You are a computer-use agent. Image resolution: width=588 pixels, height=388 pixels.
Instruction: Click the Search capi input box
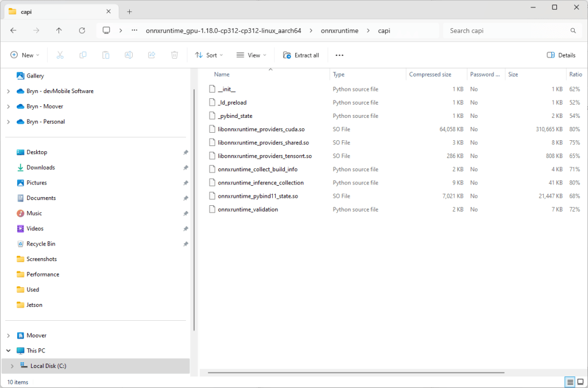point(505,30)
